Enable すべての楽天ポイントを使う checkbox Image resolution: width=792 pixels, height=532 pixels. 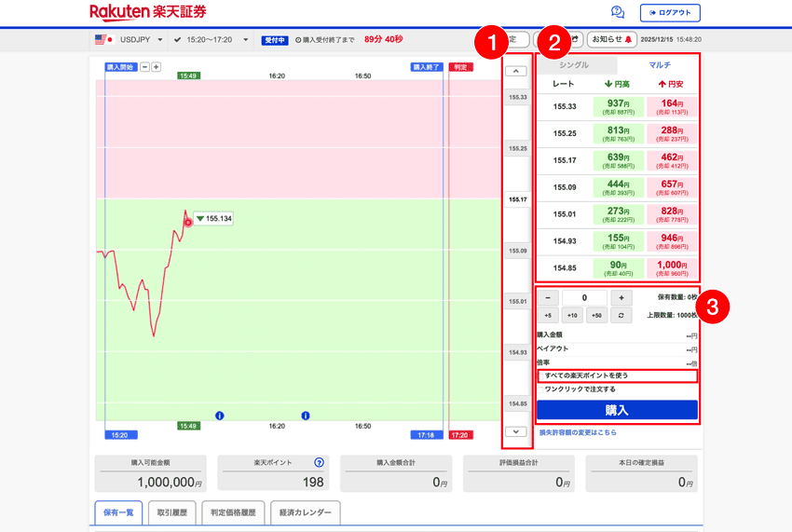pyautogui.click(x=540, y=375)
